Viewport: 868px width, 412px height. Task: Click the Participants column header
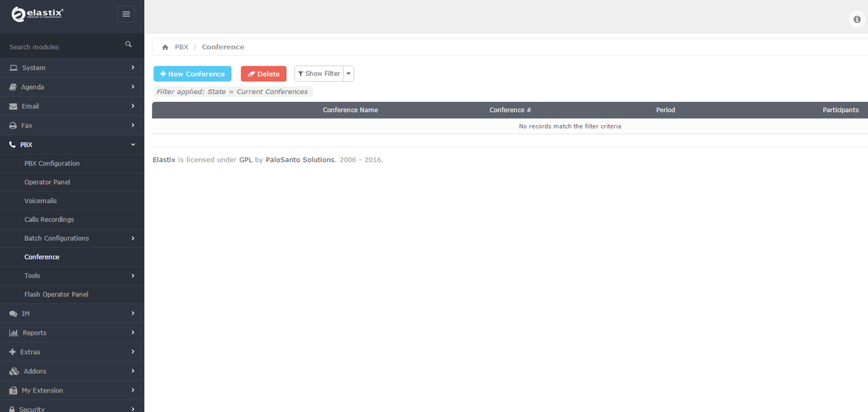tap(841, 110)
